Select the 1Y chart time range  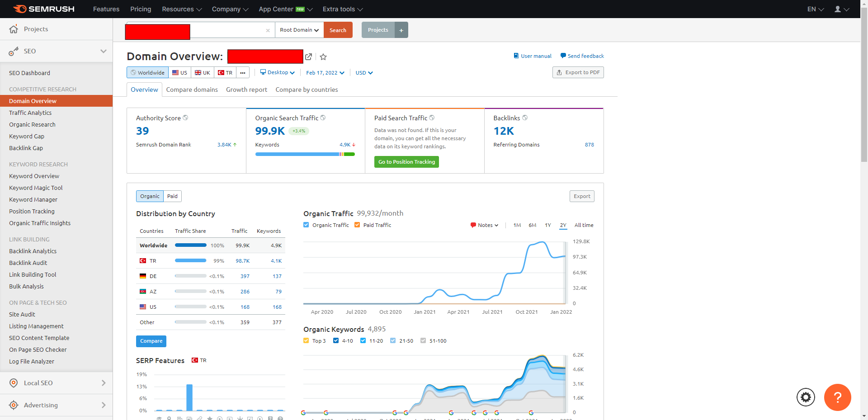547,225
